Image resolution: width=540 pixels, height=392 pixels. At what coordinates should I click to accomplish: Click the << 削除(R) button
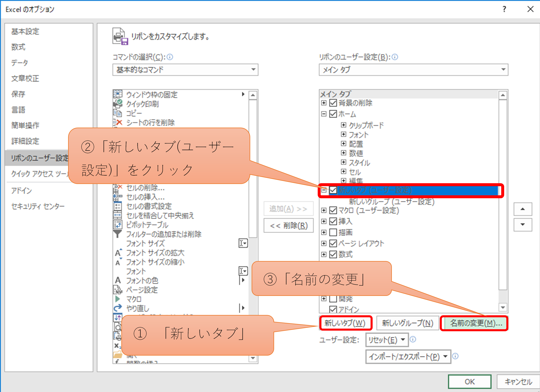289,225
